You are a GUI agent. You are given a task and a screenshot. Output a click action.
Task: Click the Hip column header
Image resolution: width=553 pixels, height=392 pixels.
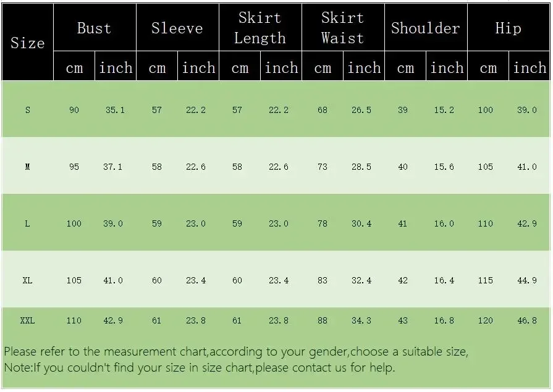[x=509, y=28]
